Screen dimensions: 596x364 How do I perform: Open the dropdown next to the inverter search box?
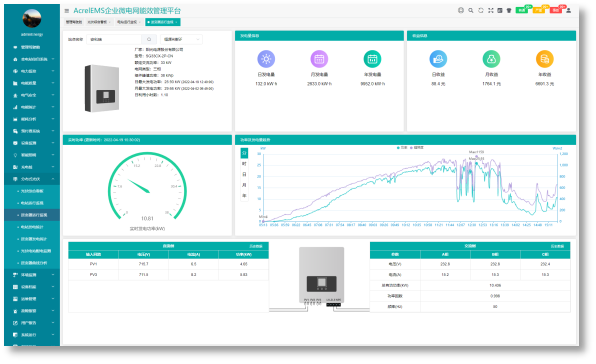(x=181, y=39)
